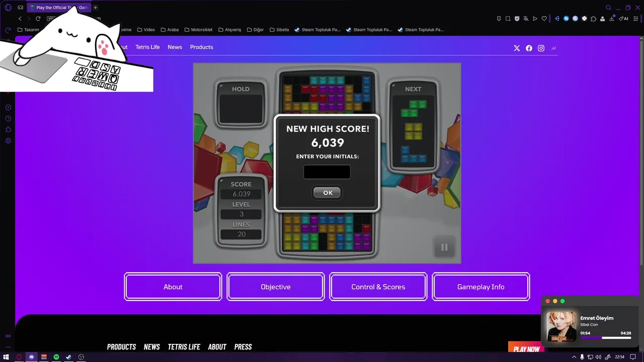Open browser search tabs magnifier
Screen dimensions: 644x362
(x=608, y=8)
